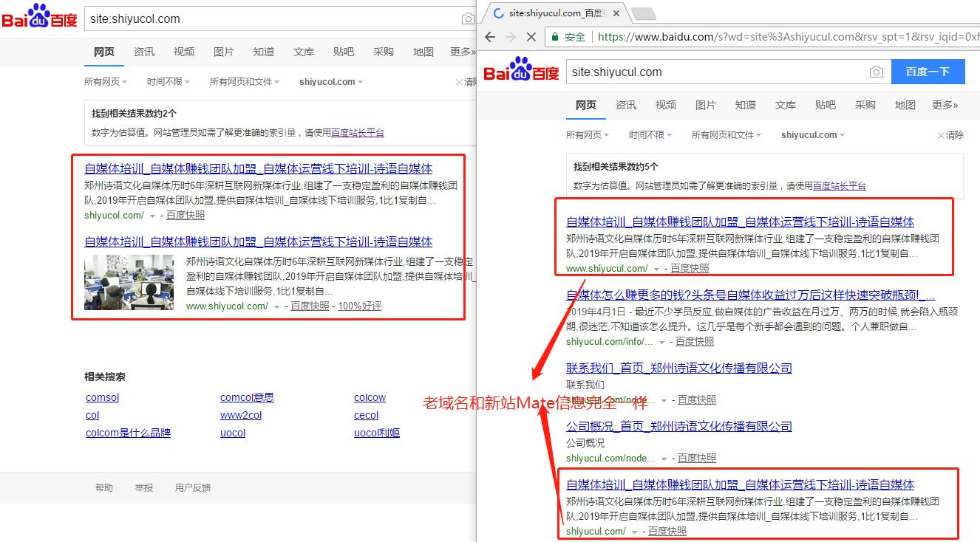Click the 百度一下 search button
The width and height of the screenshot is (980, 542).
[x=928, y=72]
